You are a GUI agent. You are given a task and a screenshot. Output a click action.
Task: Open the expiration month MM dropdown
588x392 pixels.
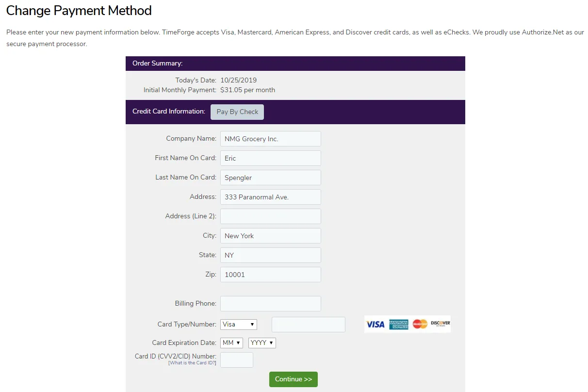[231, 343]
